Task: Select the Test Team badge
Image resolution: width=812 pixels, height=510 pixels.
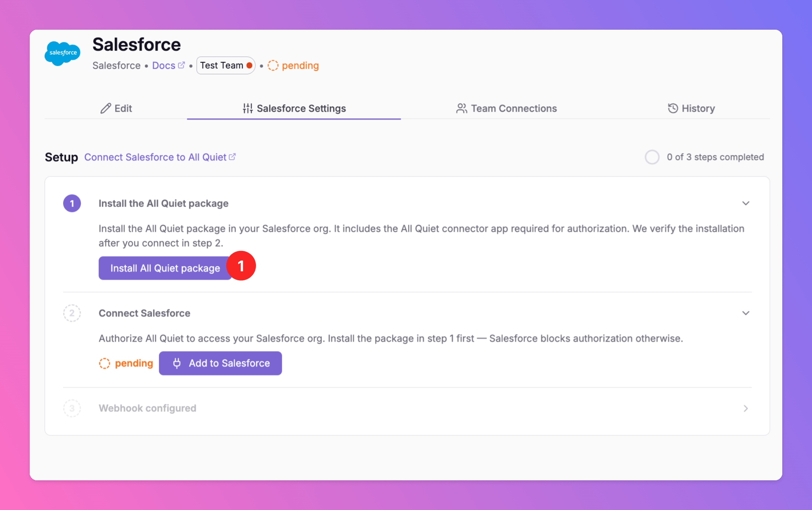Action: coord(226,65)
